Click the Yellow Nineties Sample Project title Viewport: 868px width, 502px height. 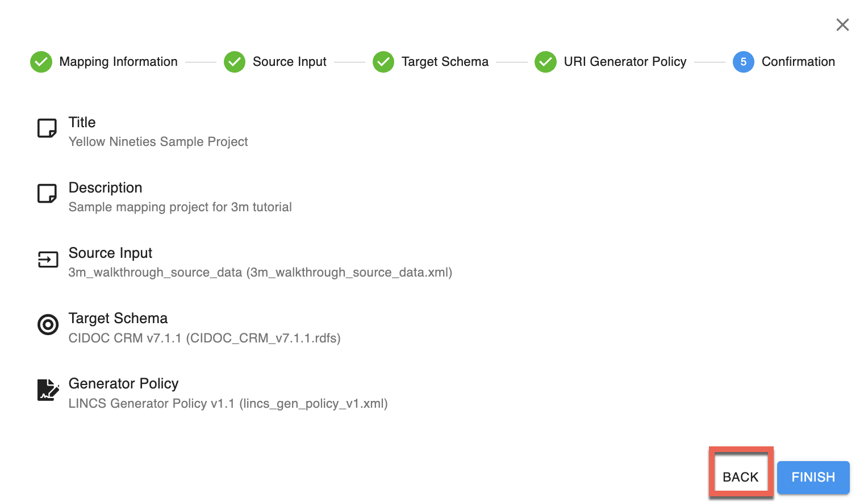[158, 142]
